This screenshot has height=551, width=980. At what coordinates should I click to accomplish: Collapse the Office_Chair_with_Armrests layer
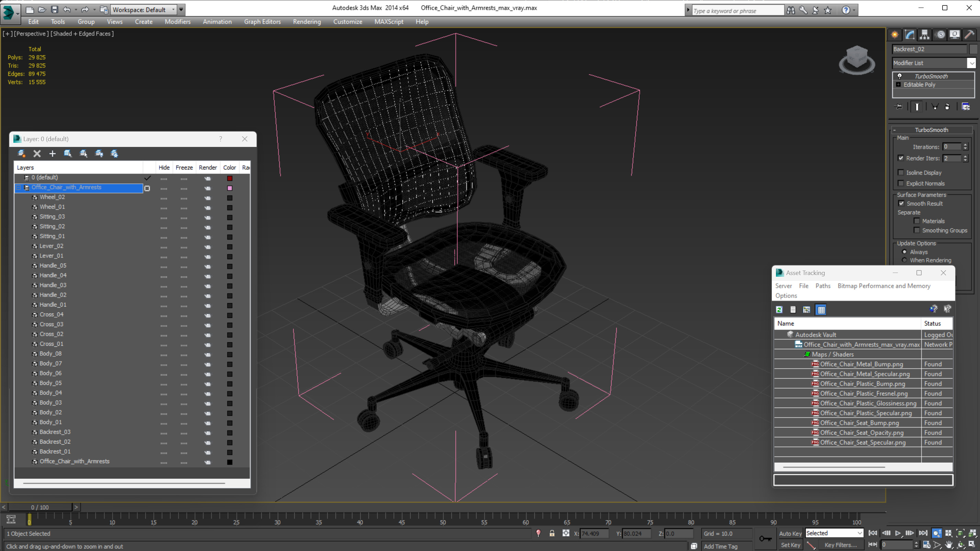(18, 187)
